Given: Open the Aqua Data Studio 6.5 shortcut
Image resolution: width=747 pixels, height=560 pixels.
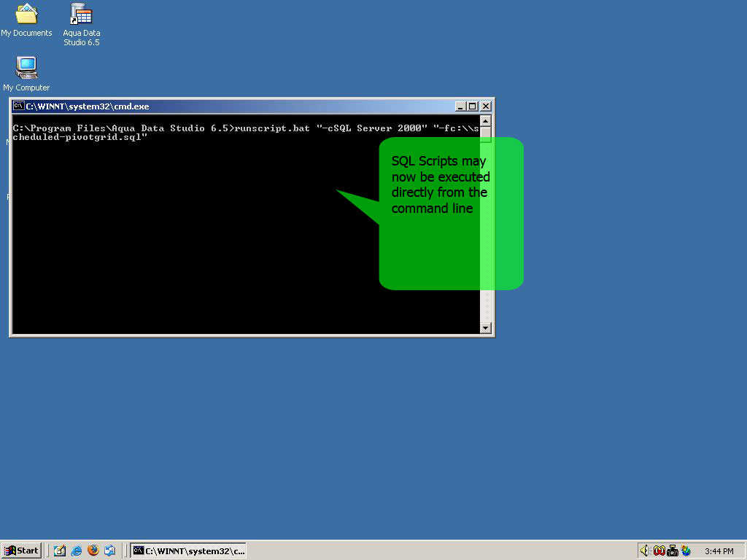Looking at the screenshot, I should pyautogui.click(x=81, y=24).
